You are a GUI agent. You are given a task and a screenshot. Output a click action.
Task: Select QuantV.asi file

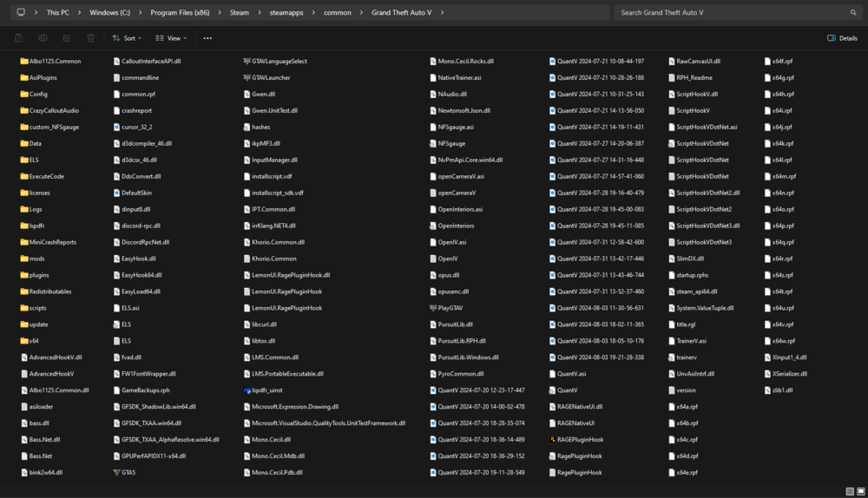568,373
